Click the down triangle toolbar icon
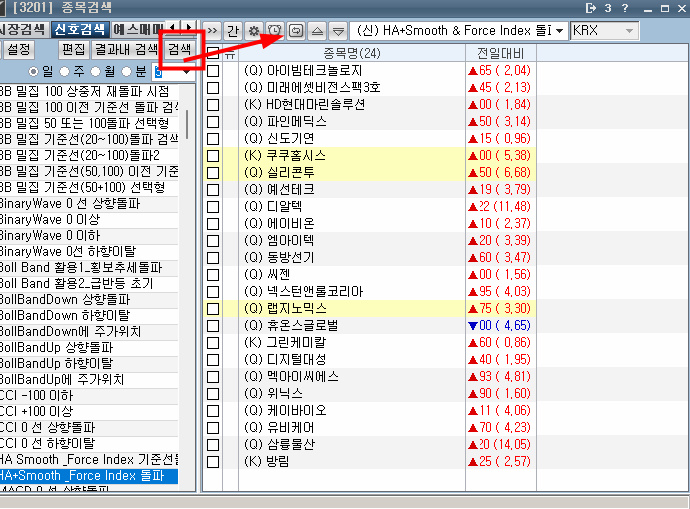The image size is (690, 509). 338,31
